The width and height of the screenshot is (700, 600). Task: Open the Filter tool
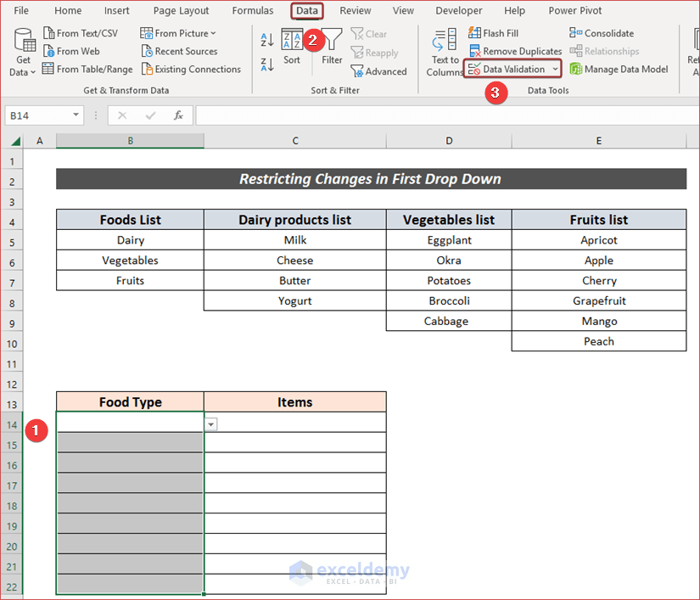[x=332, y=47]
